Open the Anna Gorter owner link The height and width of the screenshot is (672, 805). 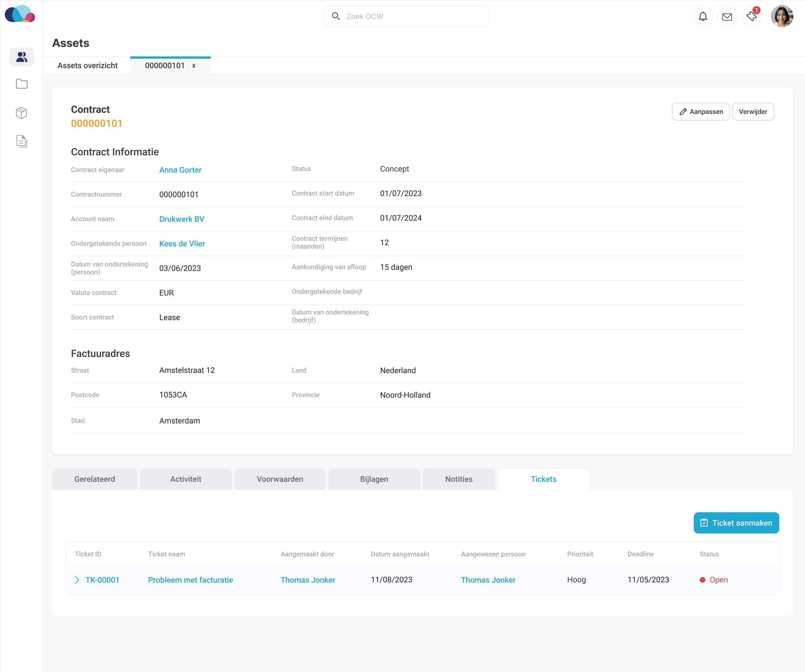click(180, 170)
